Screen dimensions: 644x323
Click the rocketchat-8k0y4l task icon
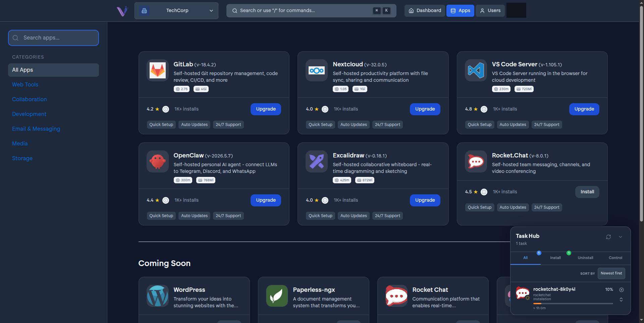tap(523, 293)
